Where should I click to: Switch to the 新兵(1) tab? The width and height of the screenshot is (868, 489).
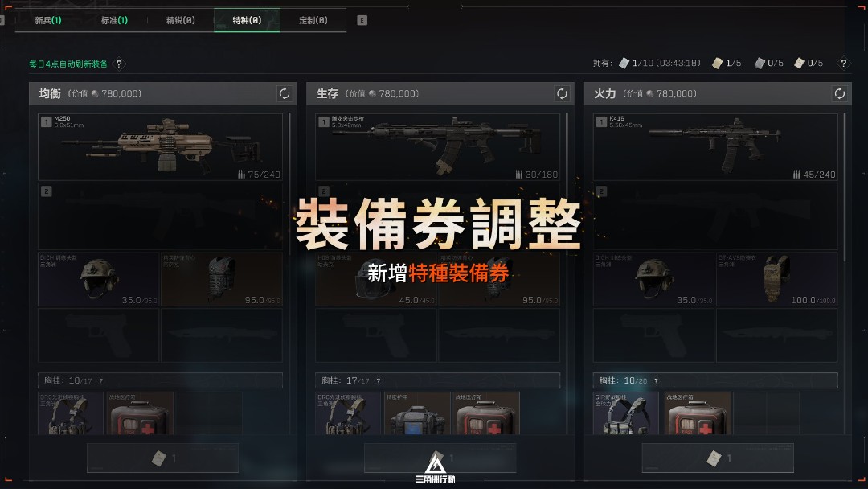tap(48, 20)
